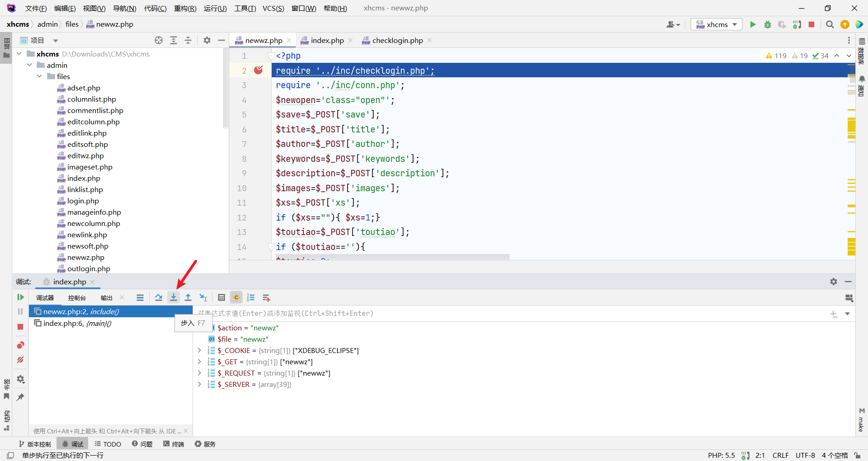Expand the $_GET variable

(199, 362)
